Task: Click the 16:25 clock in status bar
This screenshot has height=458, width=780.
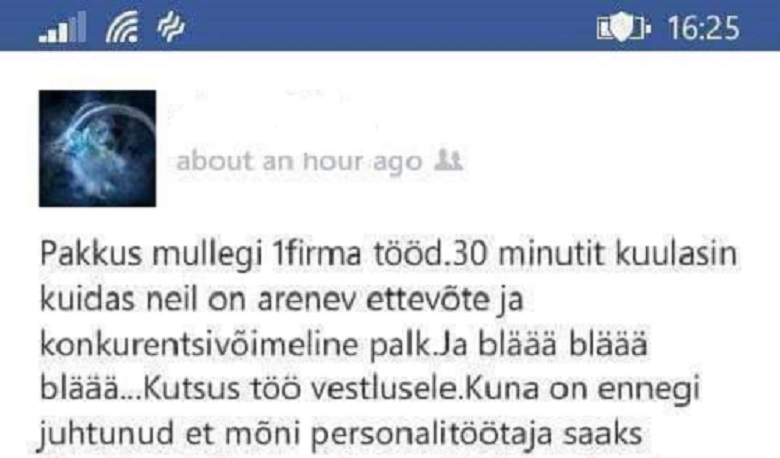Action: coord(704,28)
